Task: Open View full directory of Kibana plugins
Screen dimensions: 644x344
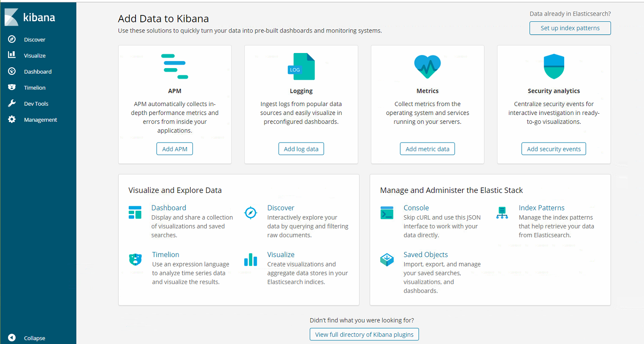Action: coord(364,334)
